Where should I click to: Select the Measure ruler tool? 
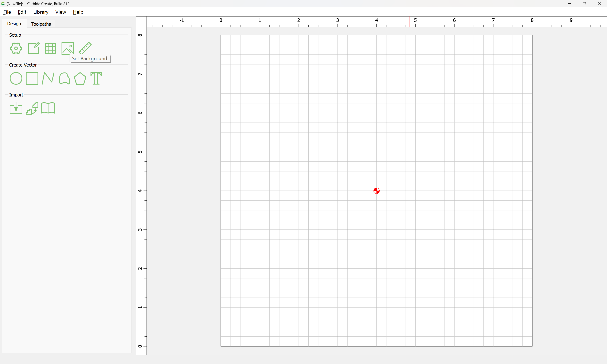(x=85, y=48)
